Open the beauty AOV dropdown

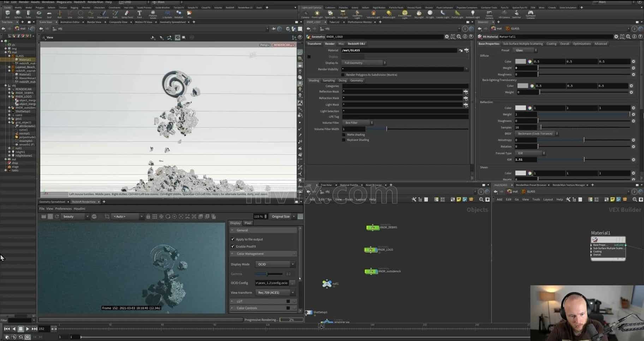tap(76, 216)
